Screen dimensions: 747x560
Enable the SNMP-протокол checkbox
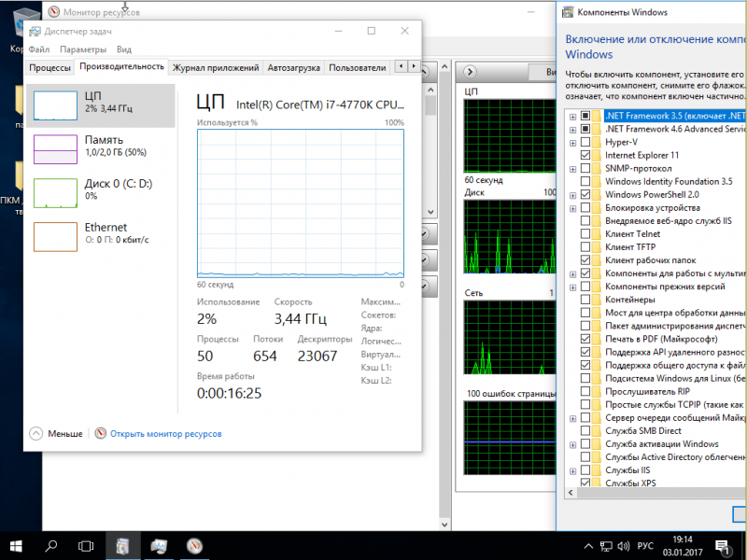tap(585, 168)
